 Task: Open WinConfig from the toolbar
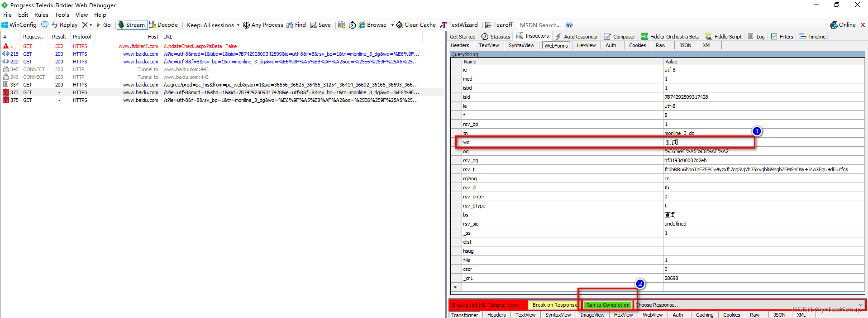pos(19,25)
